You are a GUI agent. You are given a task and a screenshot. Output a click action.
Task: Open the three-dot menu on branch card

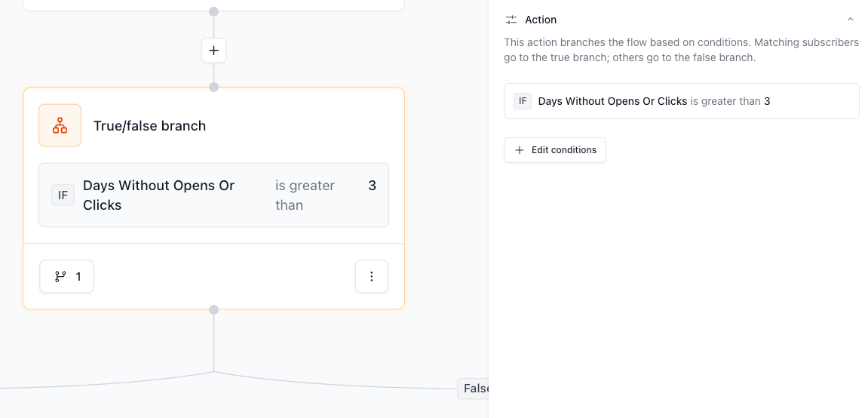pos(371,276)
